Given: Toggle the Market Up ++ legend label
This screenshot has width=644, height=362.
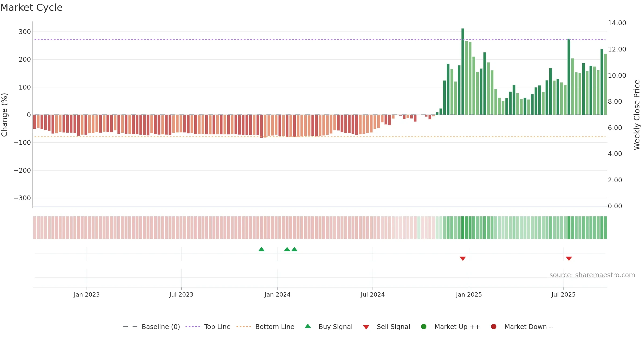Looking at the screenshot, I should point(457,327).
